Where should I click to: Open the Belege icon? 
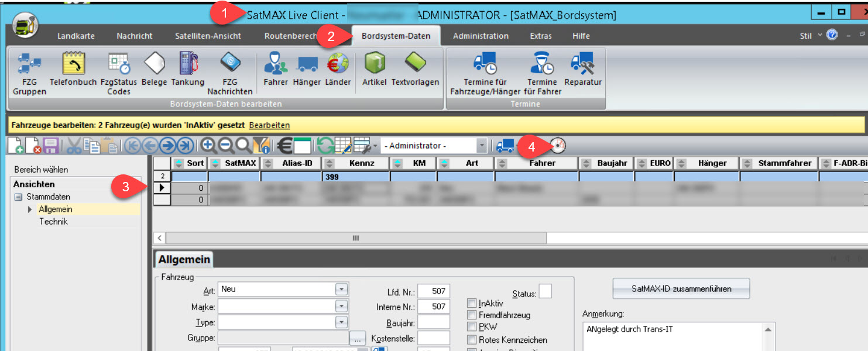click(x=155, y=69)
